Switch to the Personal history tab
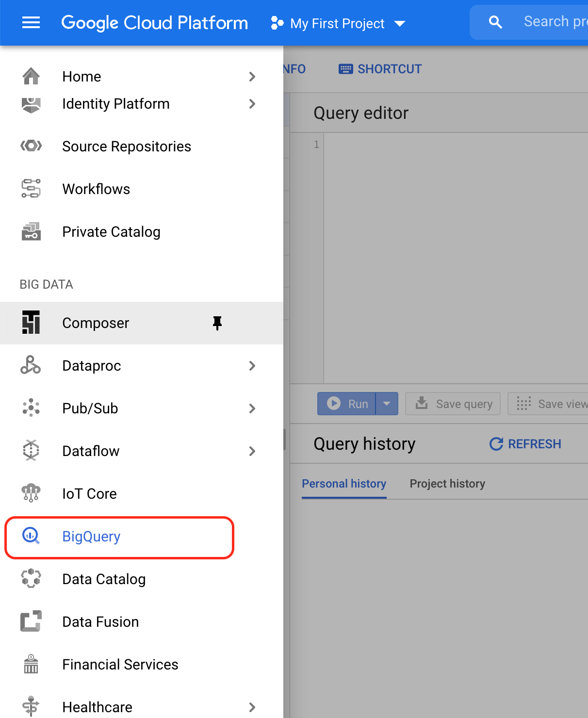 click(x=344, y=484)
